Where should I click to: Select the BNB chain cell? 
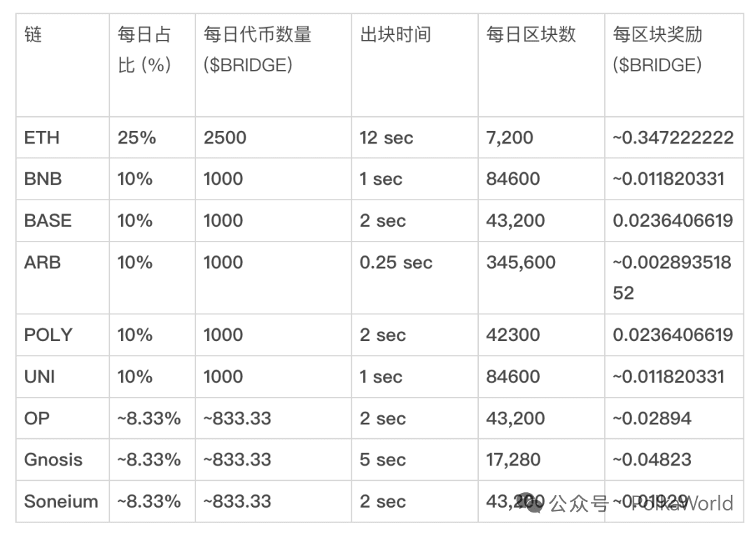[x=43, y=179]
